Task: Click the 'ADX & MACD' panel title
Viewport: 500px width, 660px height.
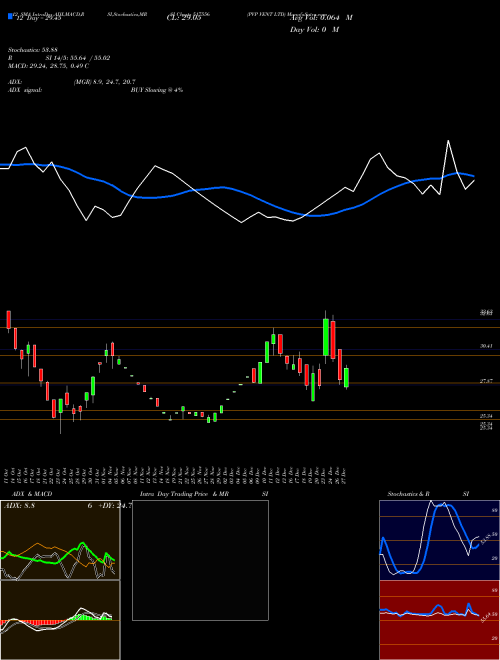Action: pos(32,494)
